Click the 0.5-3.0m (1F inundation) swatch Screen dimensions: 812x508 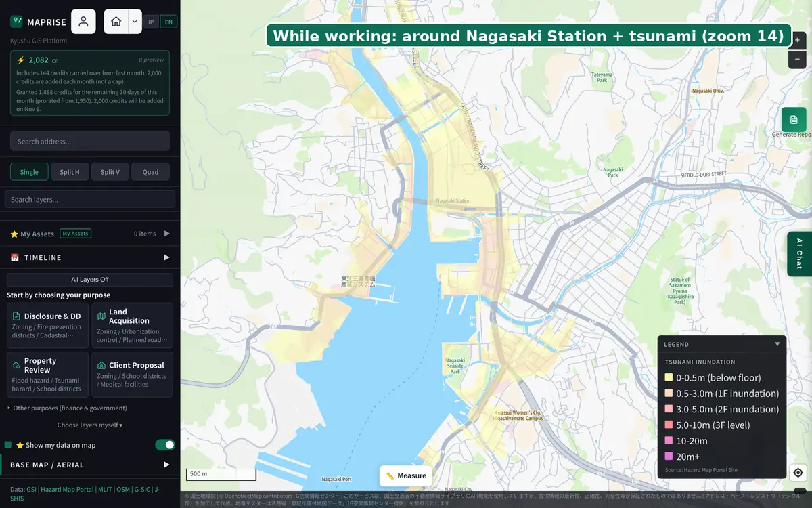[669, 394]
